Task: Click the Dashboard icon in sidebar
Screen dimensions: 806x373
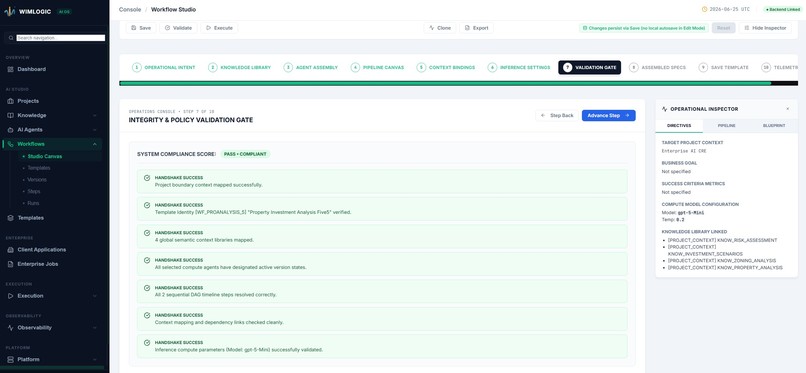Action: tap(11, 69)
